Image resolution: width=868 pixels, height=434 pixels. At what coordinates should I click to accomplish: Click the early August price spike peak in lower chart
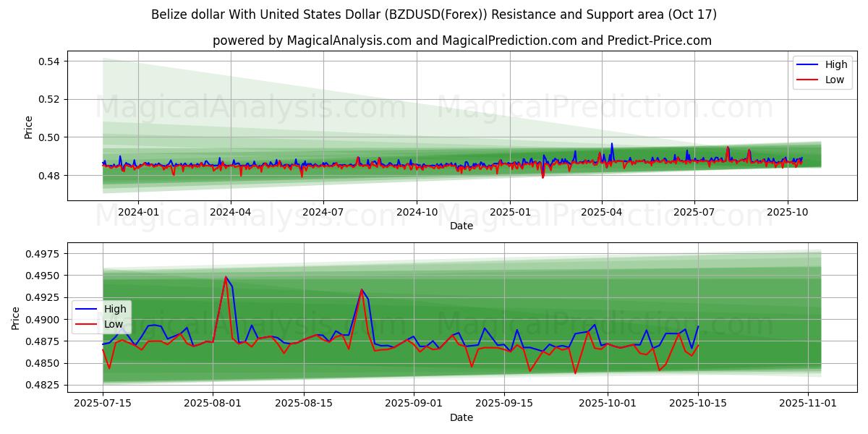click(226, 277)
